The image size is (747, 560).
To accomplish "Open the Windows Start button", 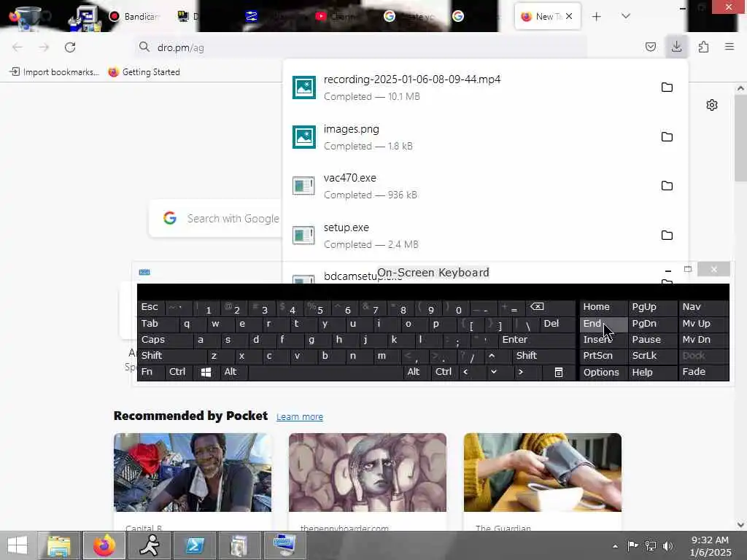I will (x=18, y=545).
